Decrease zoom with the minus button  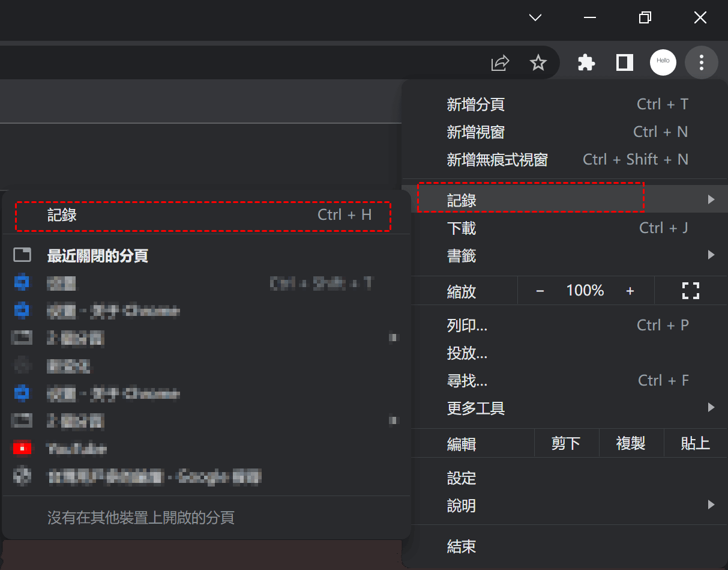click(x=540, y=291)
